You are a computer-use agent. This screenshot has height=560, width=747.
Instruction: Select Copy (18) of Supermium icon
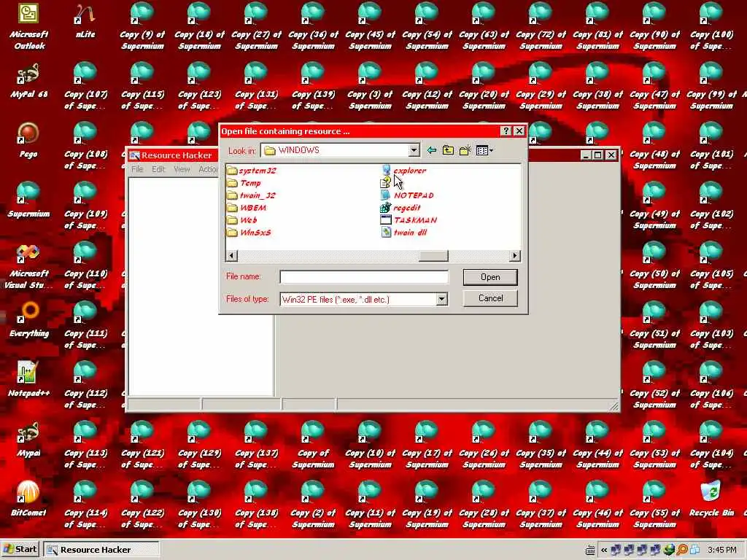point(199,26)
